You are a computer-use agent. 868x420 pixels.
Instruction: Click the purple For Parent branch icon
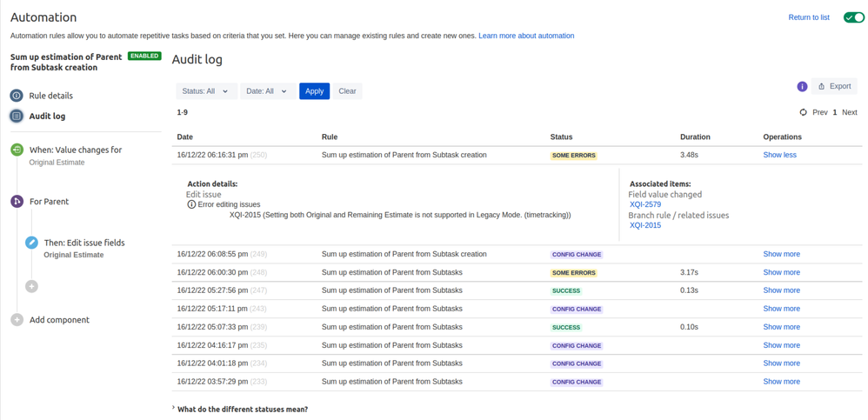pyautogui.click(x=17, y=202)
